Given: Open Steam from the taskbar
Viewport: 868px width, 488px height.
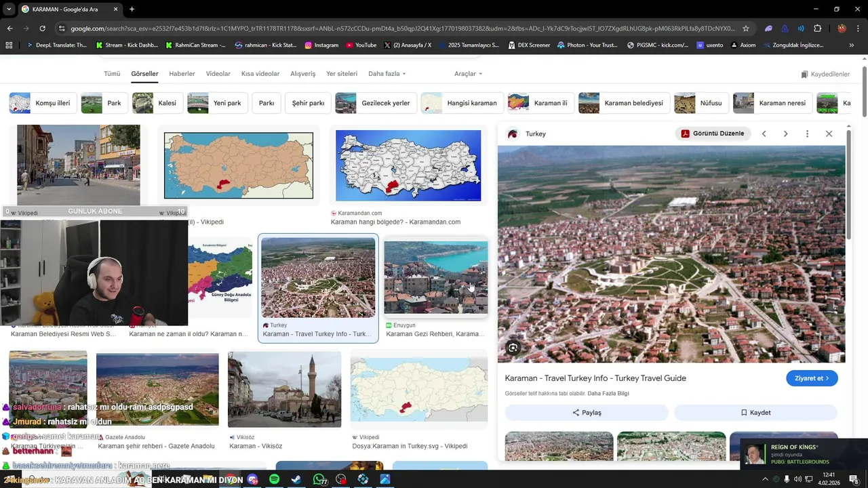Looking at the screenshot, I should coord(296,479).
